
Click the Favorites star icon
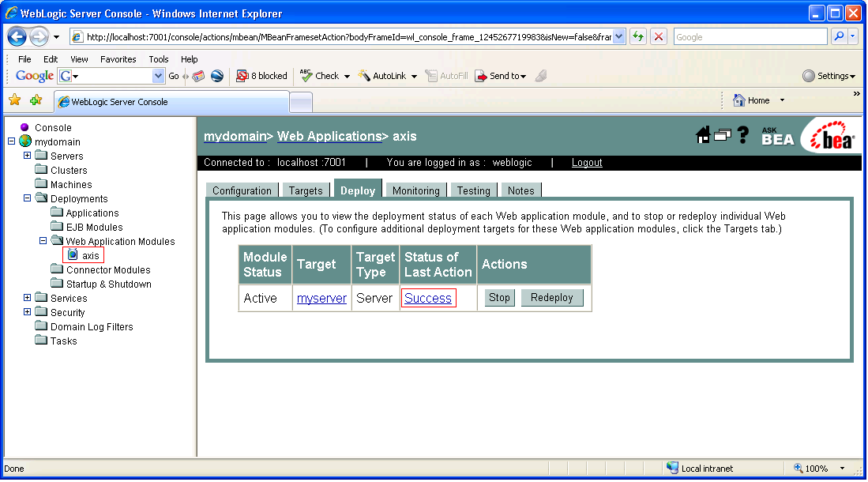15,100
